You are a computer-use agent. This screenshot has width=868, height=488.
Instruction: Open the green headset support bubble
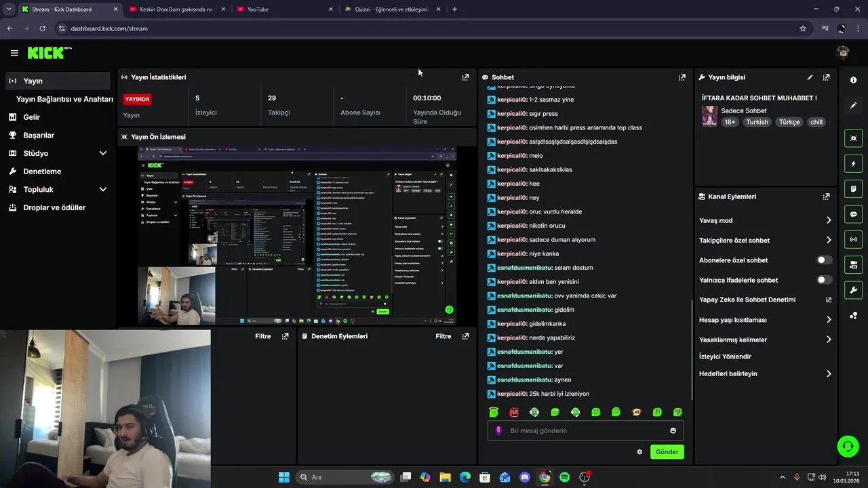pos(848,446)
